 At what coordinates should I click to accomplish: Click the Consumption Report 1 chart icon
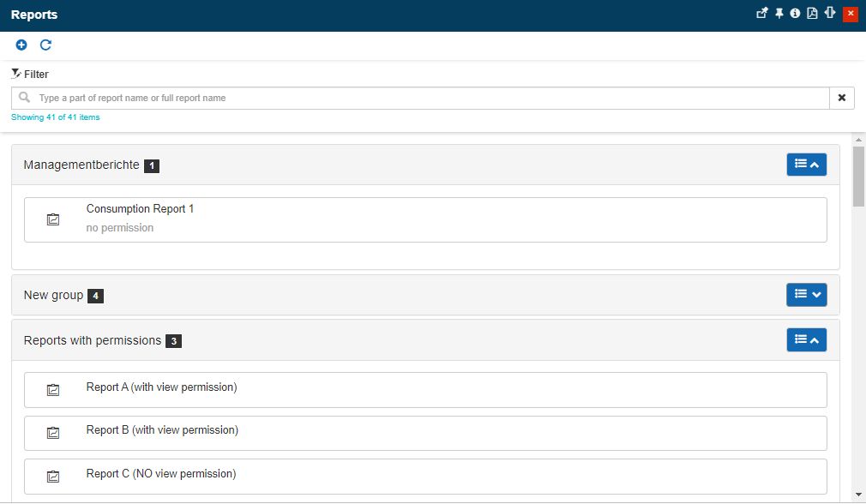pos(53,219)
